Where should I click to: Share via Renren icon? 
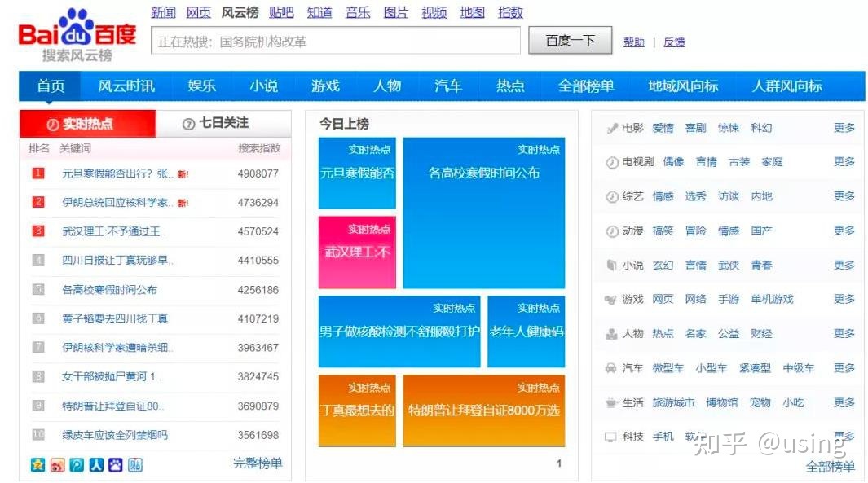96,465
